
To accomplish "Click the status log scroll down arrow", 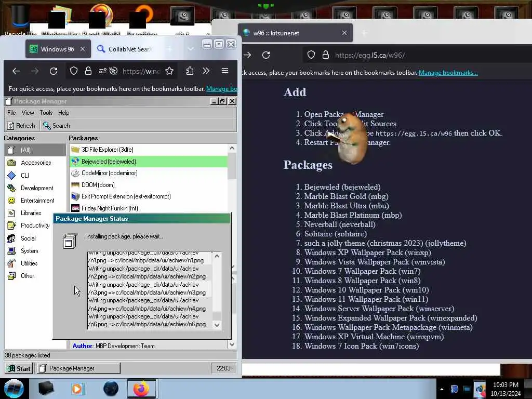I will click(x=217, y=325).
